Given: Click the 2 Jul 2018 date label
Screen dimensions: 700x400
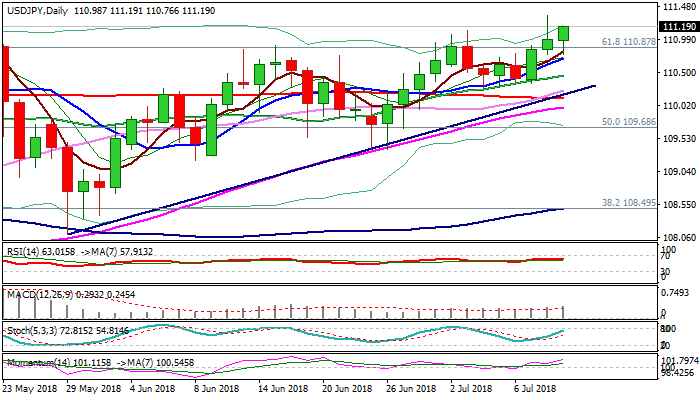Looking at the screenshot, I should [471, 389].
